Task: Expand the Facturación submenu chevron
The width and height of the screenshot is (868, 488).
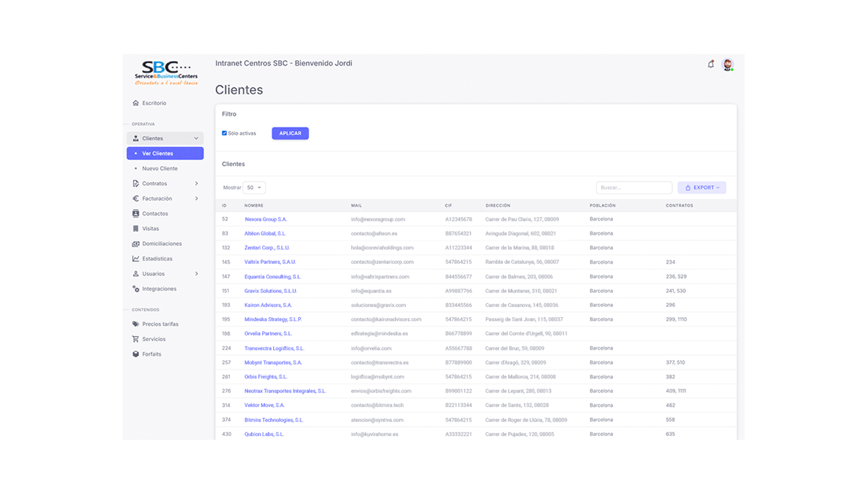Action: point(197,198)
